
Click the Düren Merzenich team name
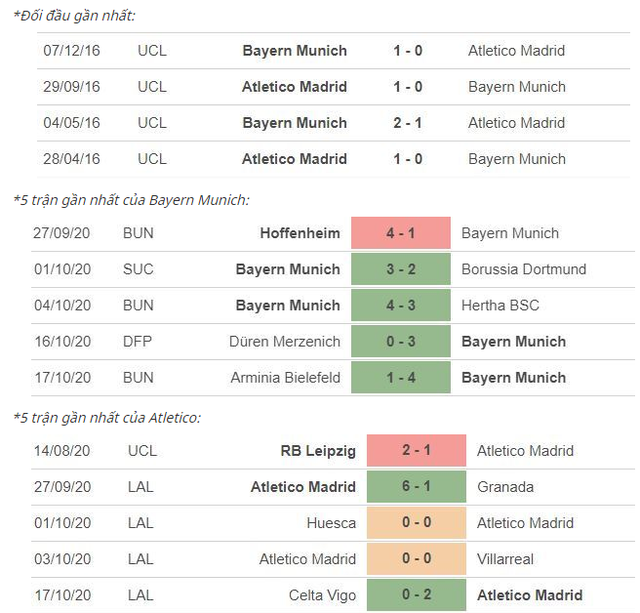[284, 341]
